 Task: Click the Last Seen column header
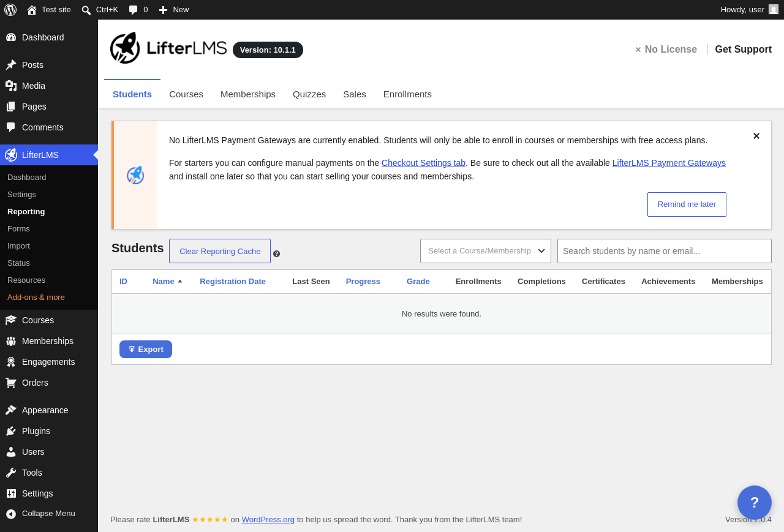click(311, 282)
